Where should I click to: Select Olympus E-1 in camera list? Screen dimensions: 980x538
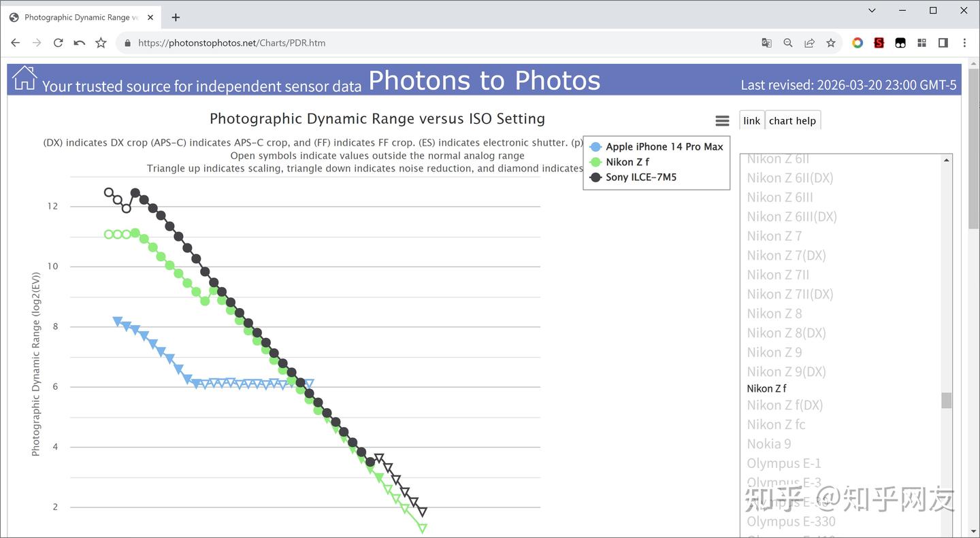pyautogui.click(x=784, y=463)
